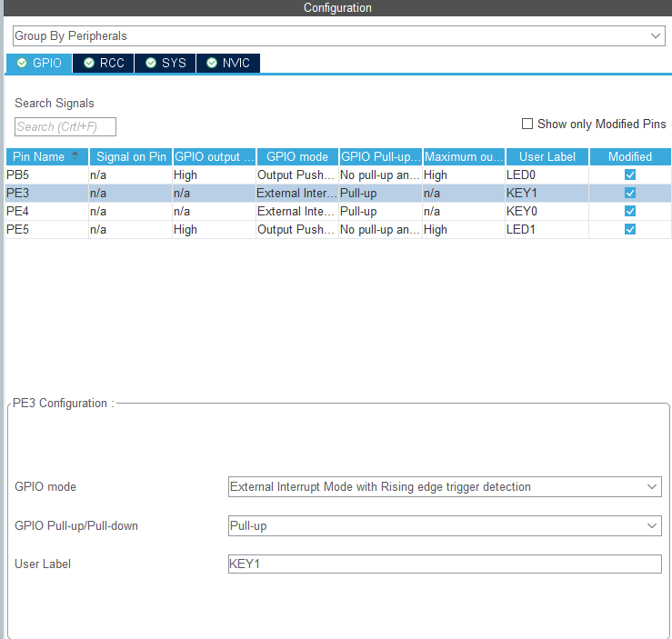This screenshot has height=639, width=672.
Task: Sort by GPIO output level column
Action: coord(214,156)
